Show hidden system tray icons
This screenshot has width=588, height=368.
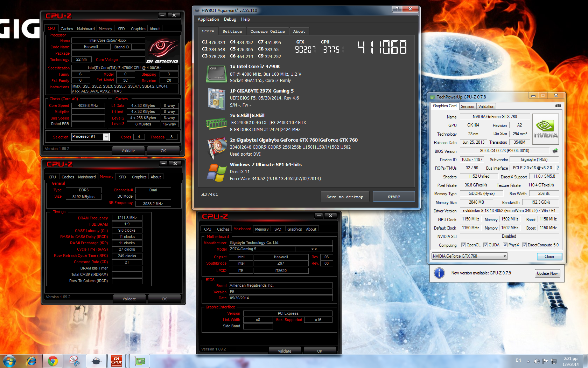528,361
